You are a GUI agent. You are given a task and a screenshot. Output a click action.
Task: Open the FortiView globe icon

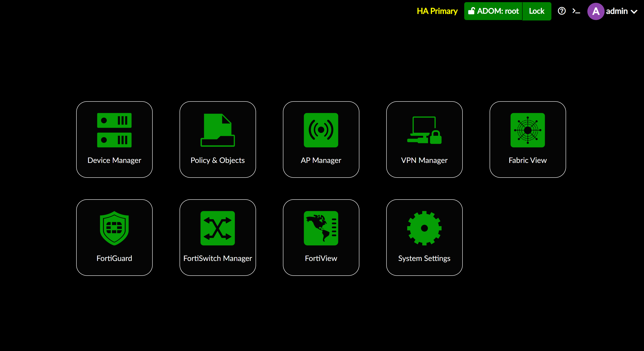321,228
